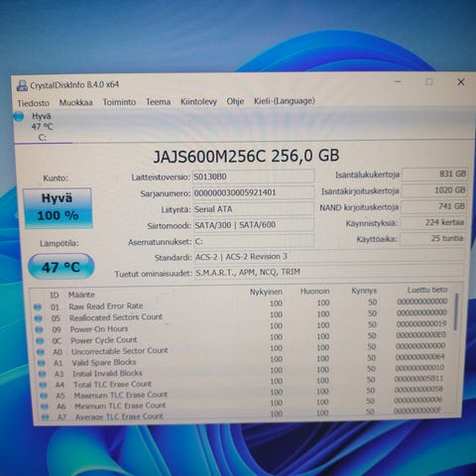Select the Minimum TLC Erase Count row
This screenshot has width=476, height=476.
tap(241, 404)
